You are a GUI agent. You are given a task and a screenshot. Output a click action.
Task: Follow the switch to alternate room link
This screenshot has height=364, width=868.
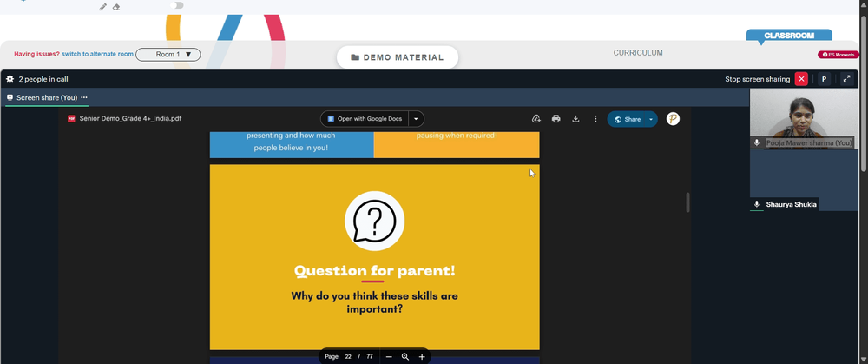click(x=97, y=54)
